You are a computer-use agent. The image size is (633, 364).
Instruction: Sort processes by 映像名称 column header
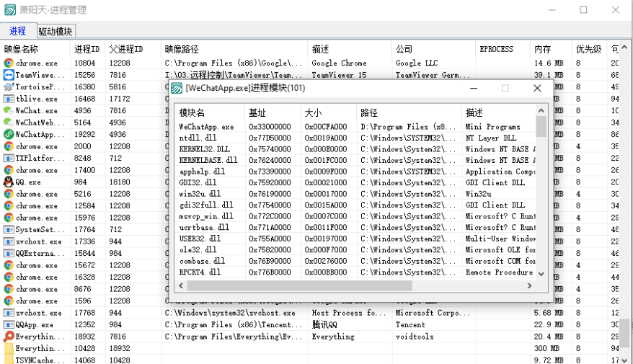[x=35, y=49]
